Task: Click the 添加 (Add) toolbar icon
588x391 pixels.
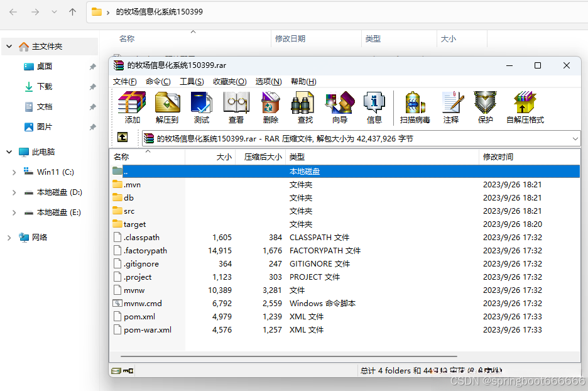Action: pyautogui.click(x=132, y=107)
